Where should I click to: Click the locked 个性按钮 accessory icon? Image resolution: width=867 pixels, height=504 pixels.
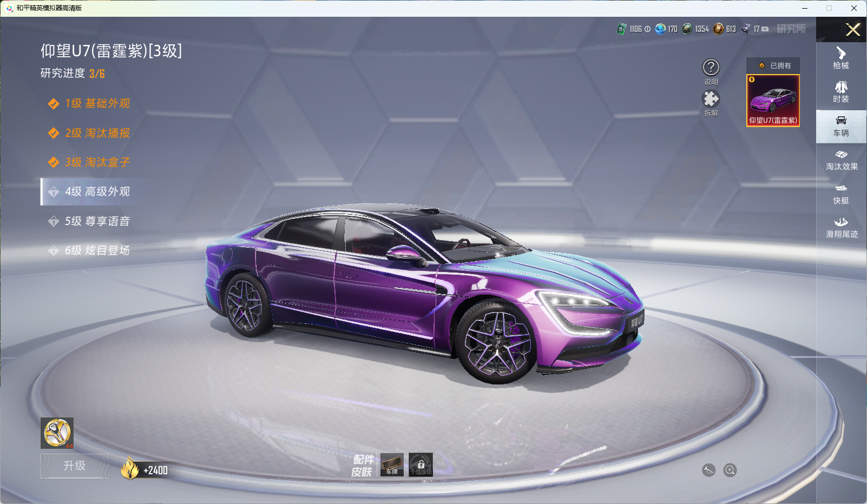click(421, 465)
